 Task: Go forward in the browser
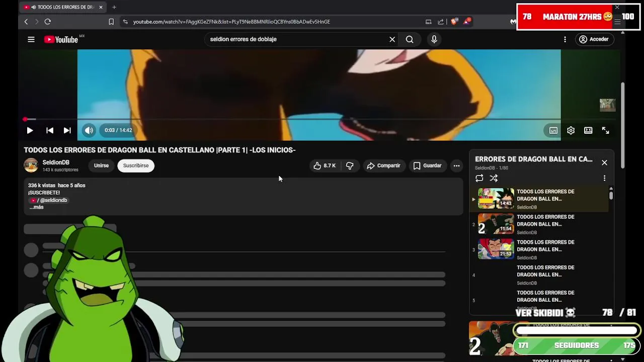coord(37,22)
